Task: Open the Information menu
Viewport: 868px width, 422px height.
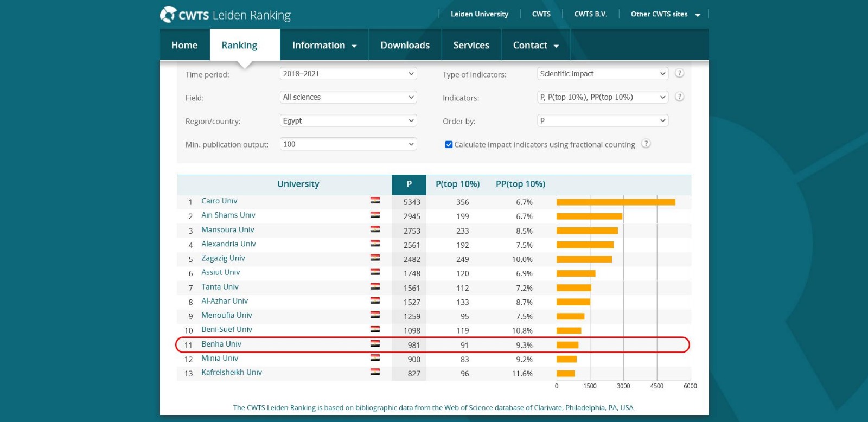Action: click(x=324, y=46)
